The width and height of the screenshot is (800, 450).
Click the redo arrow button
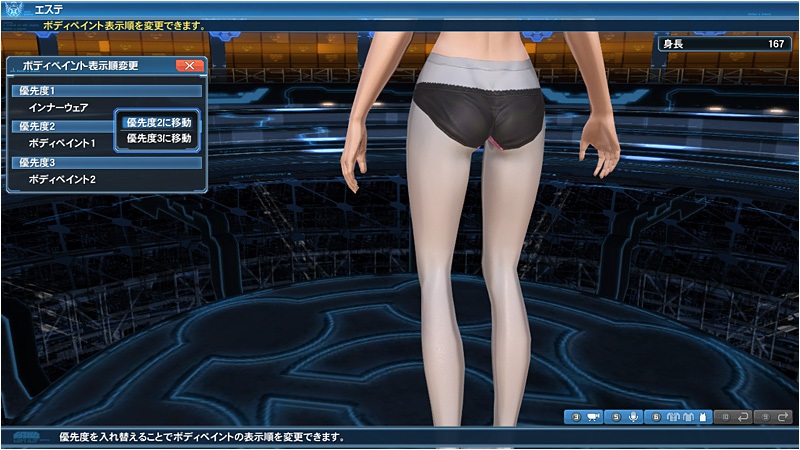pos(773,417)
